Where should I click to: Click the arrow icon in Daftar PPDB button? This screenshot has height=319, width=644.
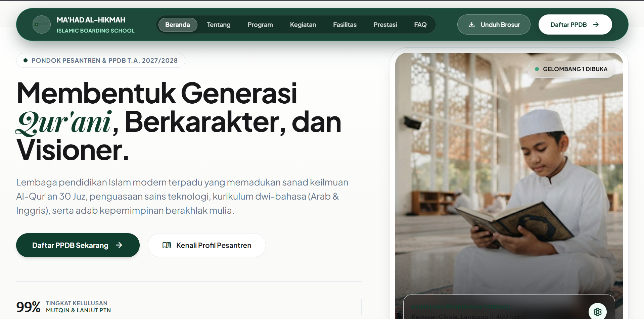click(x=596, y=24)
